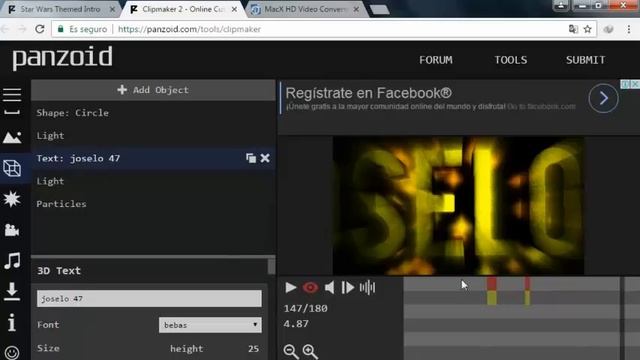Viewport: 640px width, 360px height.
Task: Reload the browser page
Action: click(x=40, y=29)
